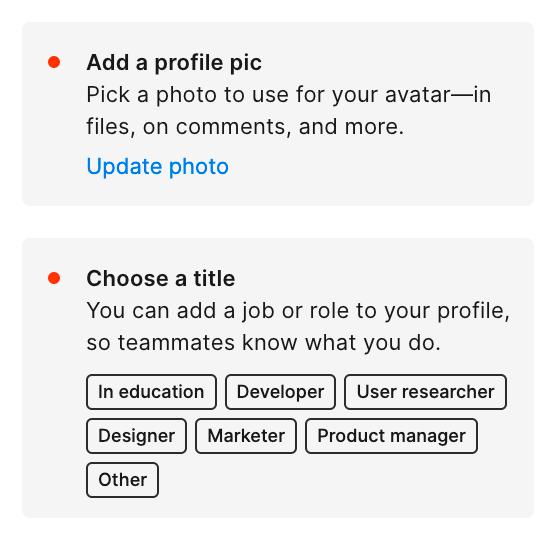
Task: Click the 'You can add a job' text line
Action: click(x=298, y=311)
